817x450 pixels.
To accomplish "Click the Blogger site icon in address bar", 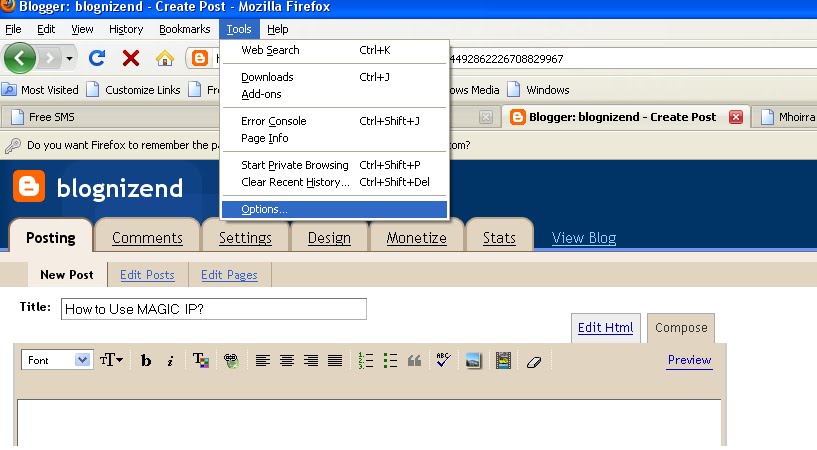I will (200, 58).
